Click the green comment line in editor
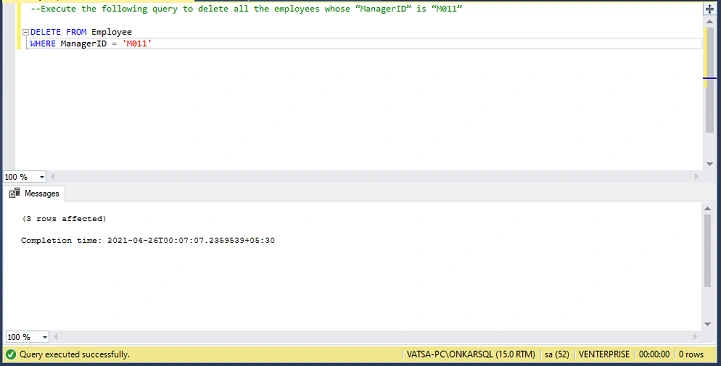721x366 pixels. tap(246, 9)
